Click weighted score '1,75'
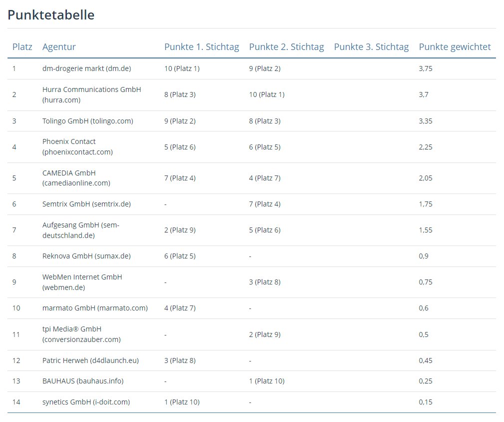The image size is (504, 422). [425, 204]
